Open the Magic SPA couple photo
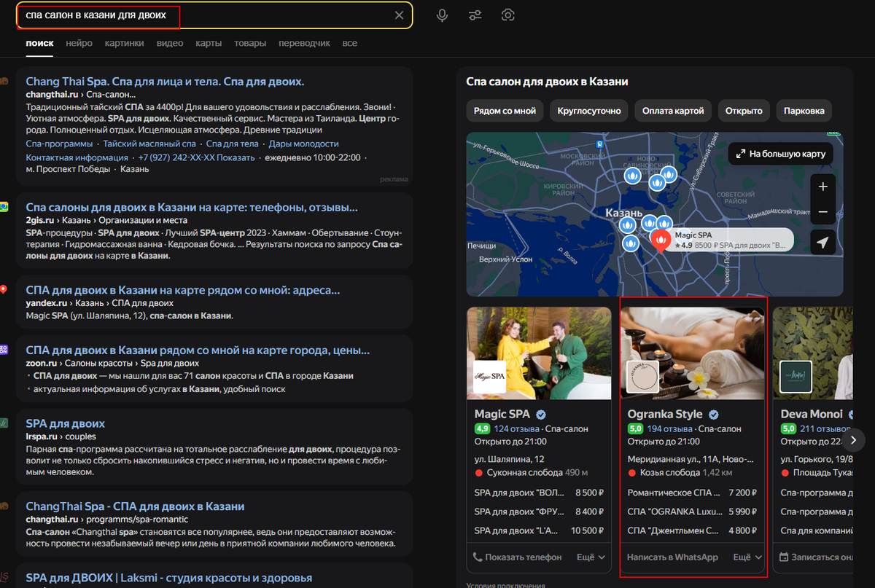 click(540, 353)
